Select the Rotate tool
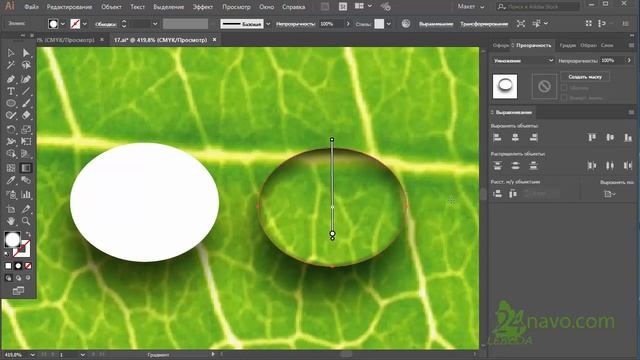640x360 pixels. point(11,130)
